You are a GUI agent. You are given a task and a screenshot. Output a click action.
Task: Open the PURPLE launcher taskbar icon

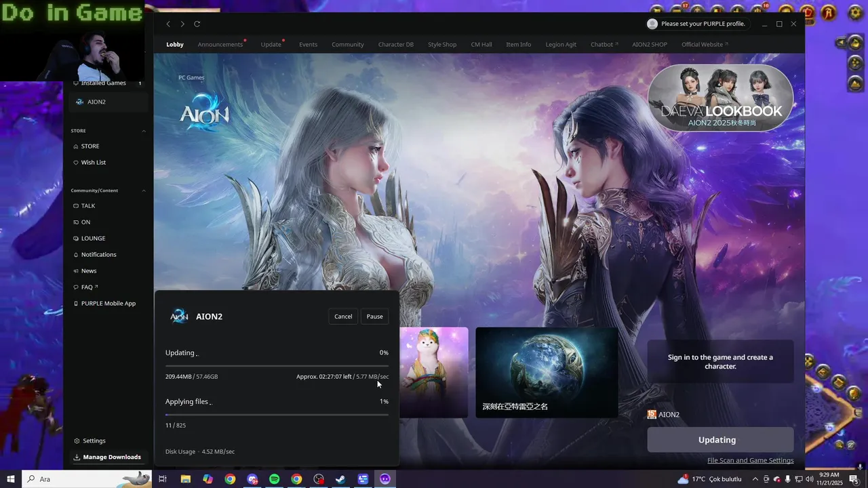tap(385, 479)
